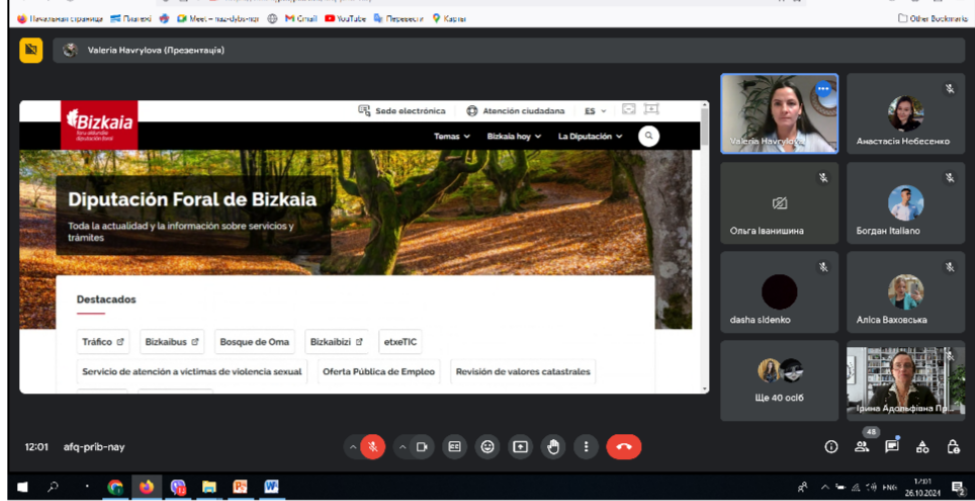The height and width of the screenshot is (501, 975).
Task: Open the Ще 40 осіб tile
Action: (x=779, y=381)
